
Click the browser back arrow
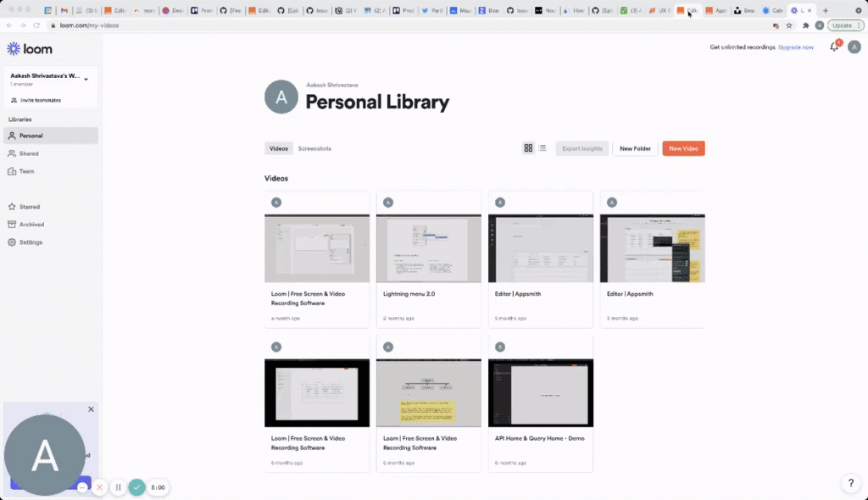click(8, 25)
